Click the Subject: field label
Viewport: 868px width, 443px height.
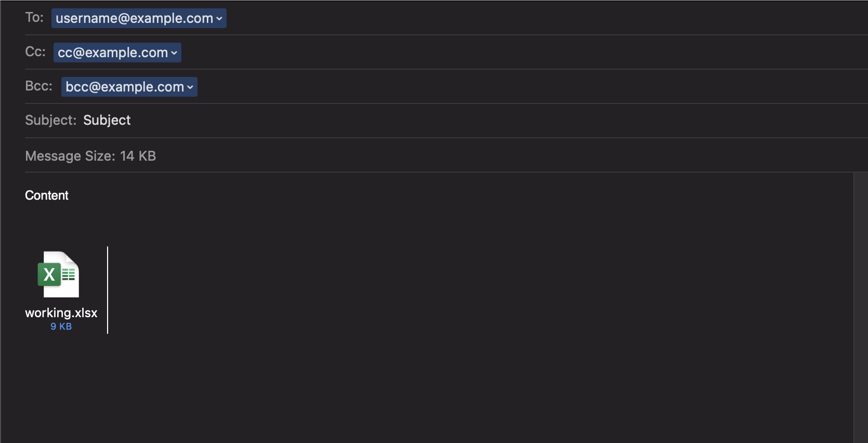[x=51, y=120]
